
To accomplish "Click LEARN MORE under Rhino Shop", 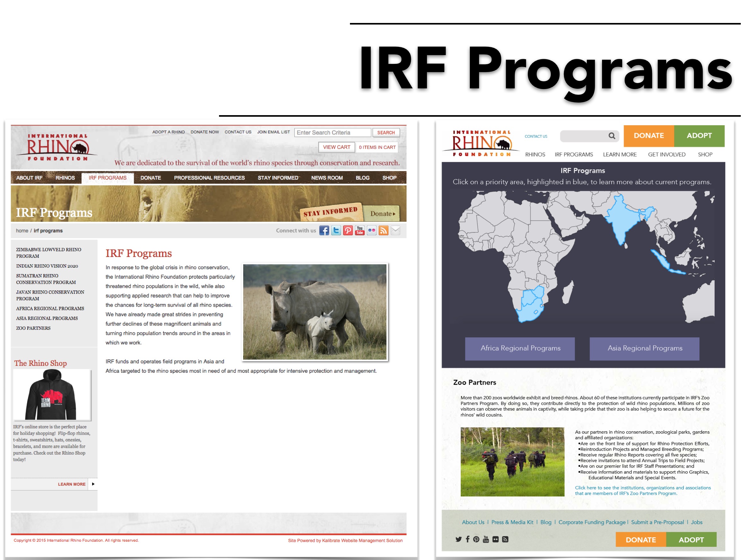I will (x=71, y=484).
